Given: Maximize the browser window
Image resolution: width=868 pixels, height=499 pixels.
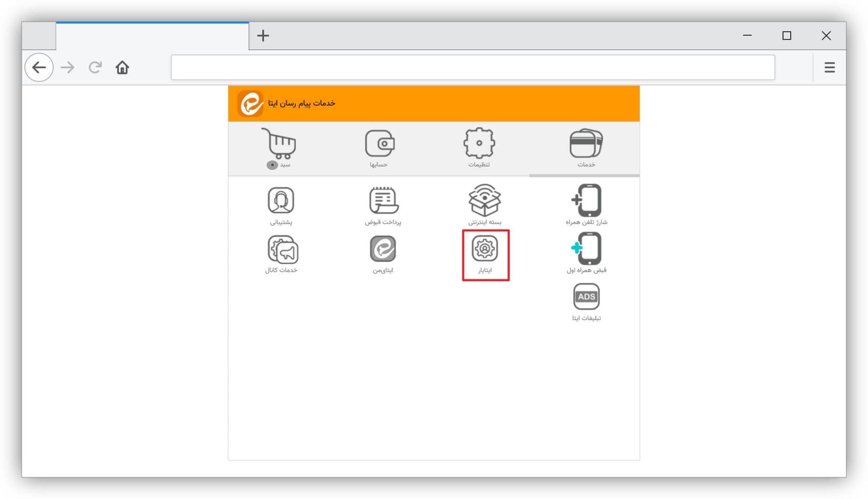Looking at the screenshot, I should (787, 35).
